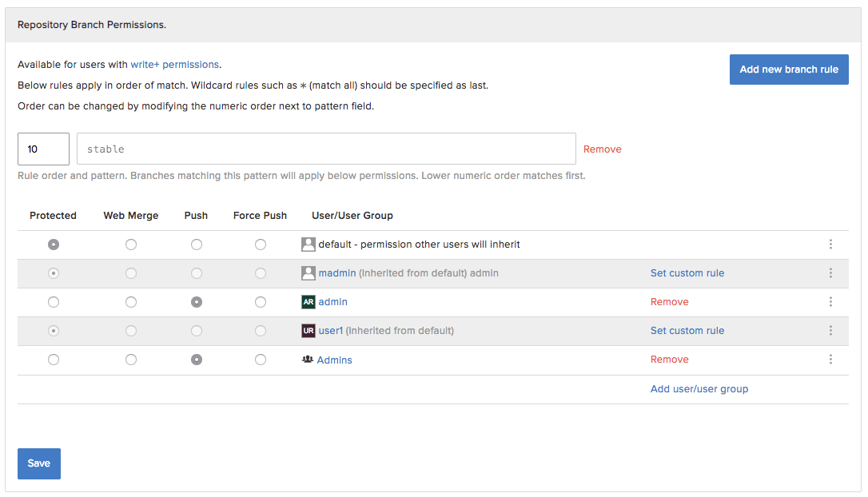Open the kebab menu for madmin row

pyautogui.click(x=830, y=273)
